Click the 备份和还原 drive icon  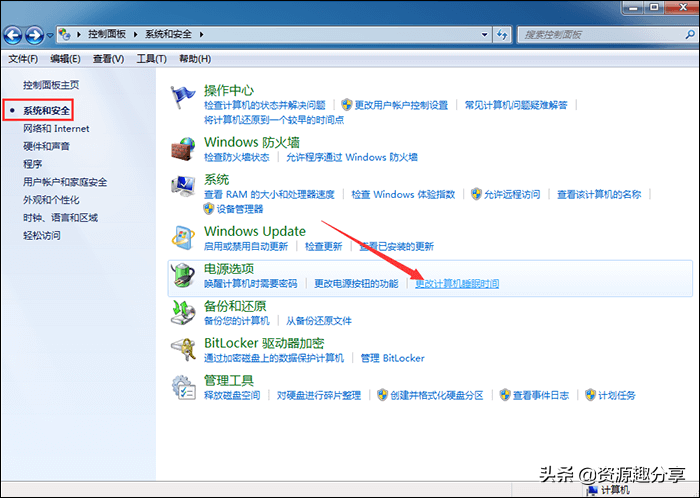click(x=183, y=312)
